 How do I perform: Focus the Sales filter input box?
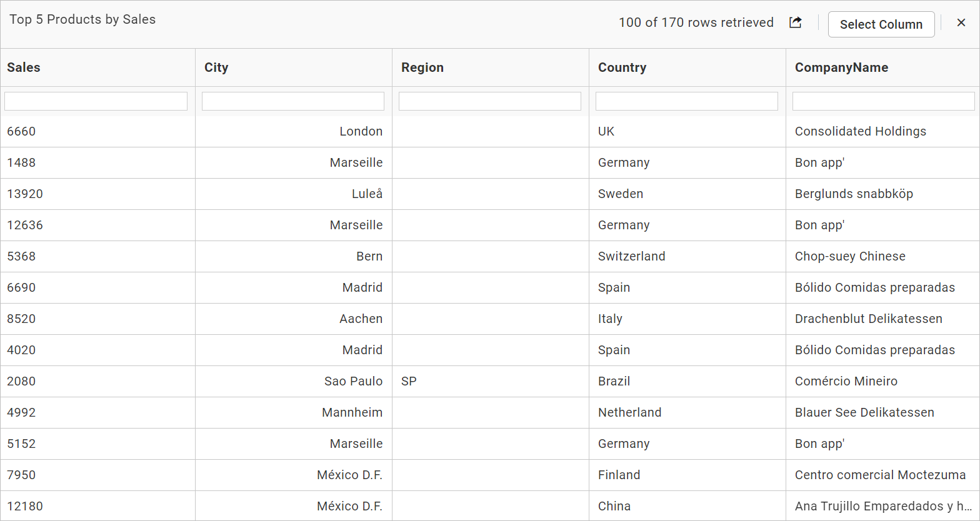[x=96, y=101]
